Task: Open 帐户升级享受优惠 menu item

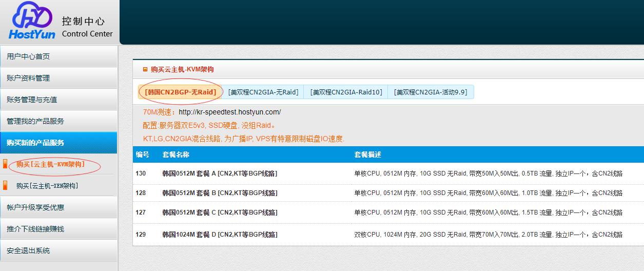Action: pyautogui.click(x=58, y=207)
